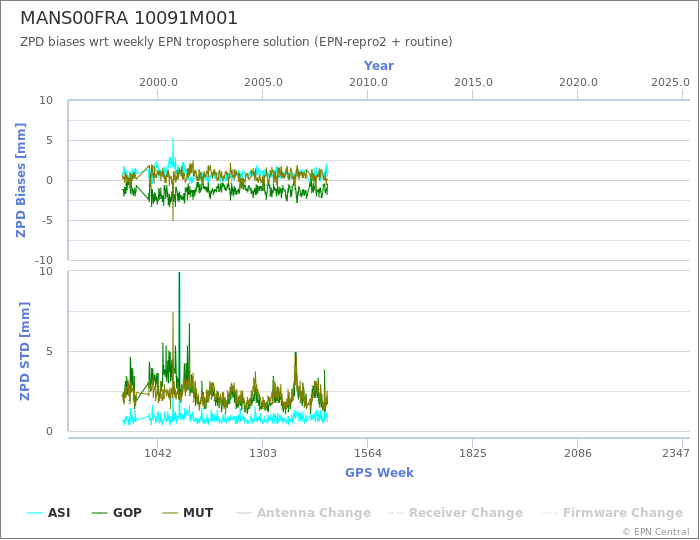Click the -5 label on biases axis
The image size is (700, 540).
pos(46,220)
